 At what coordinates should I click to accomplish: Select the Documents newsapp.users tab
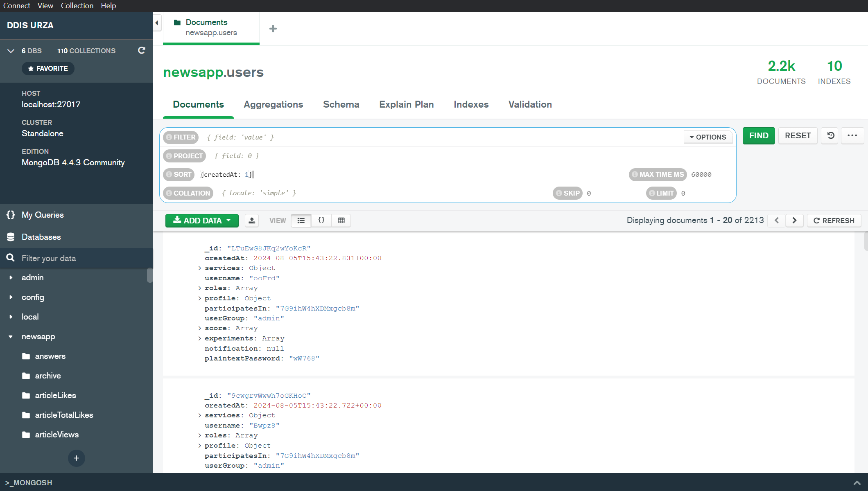point(211,27)
